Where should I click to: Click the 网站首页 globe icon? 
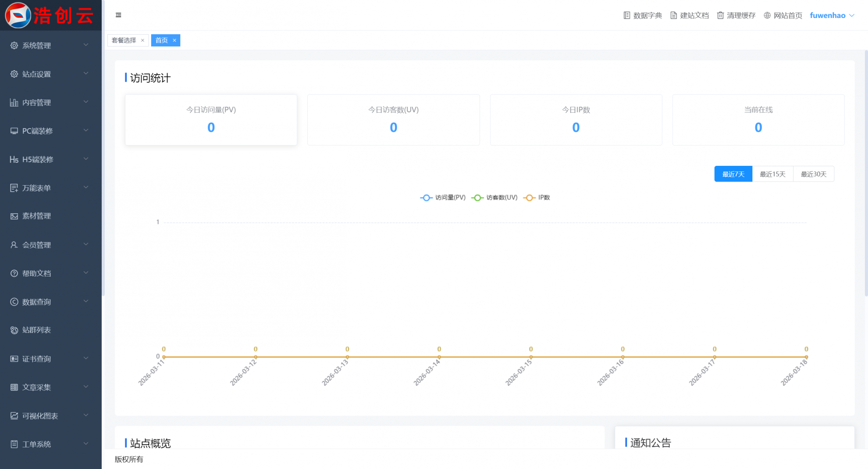click(767, 15)
